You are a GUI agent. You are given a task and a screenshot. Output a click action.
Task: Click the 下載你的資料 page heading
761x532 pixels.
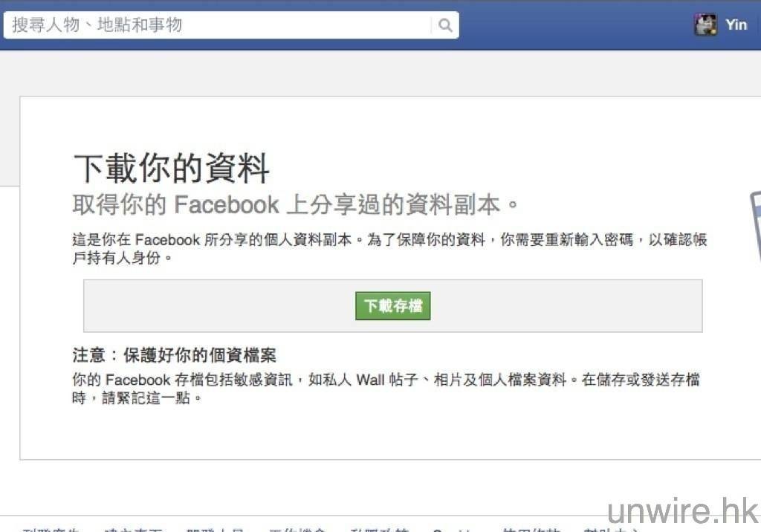172,168
